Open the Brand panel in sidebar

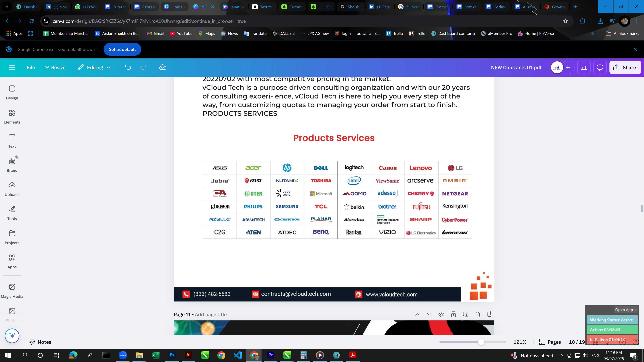12,165
